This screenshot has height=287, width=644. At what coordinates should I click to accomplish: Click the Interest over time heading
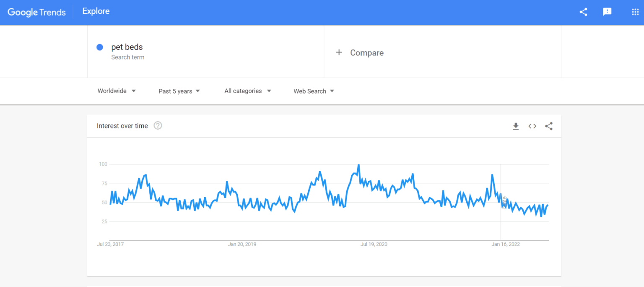(122, 126)
